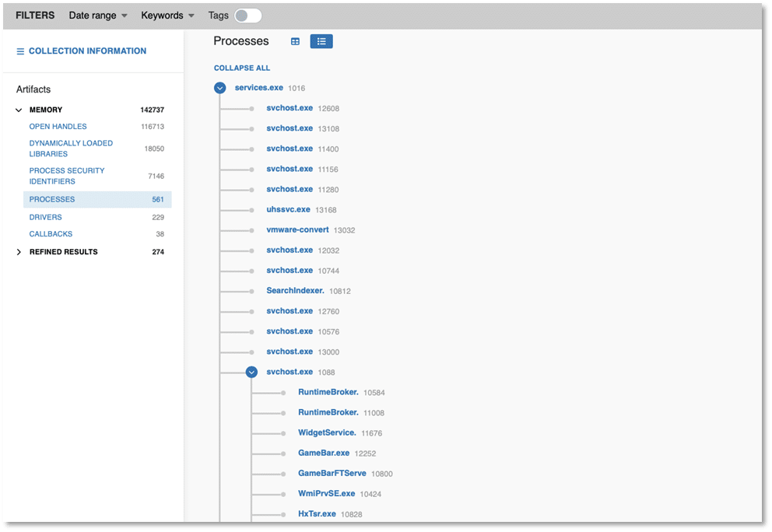Image resolution: width=772 pixels, height=532 pixels.
Task: Open SearchIndexer. 10812 process
Action: point(295,290)
